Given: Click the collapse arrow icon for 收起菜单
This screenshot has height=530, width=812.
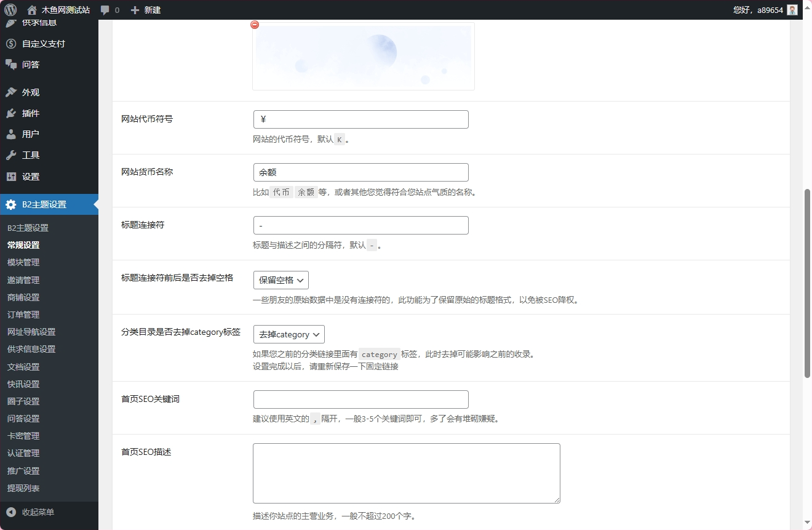Looking at the screenshot, I should point(11,512).
